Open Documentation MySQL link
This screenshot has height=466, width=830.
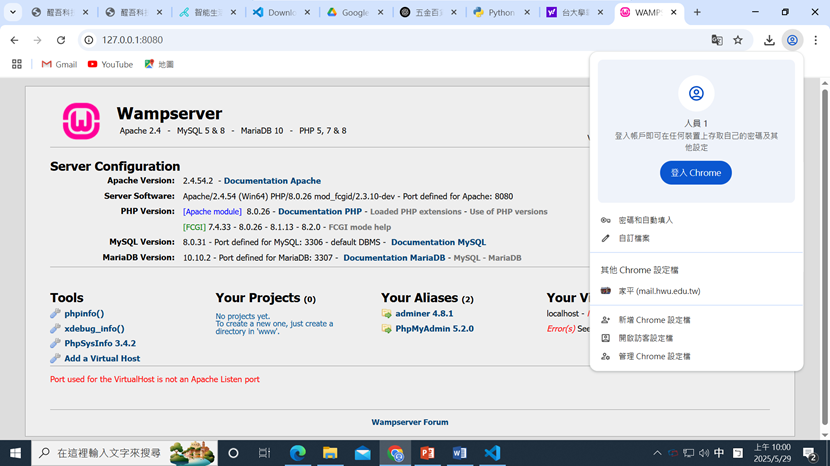pyautogui.click(x=438, y=242)
